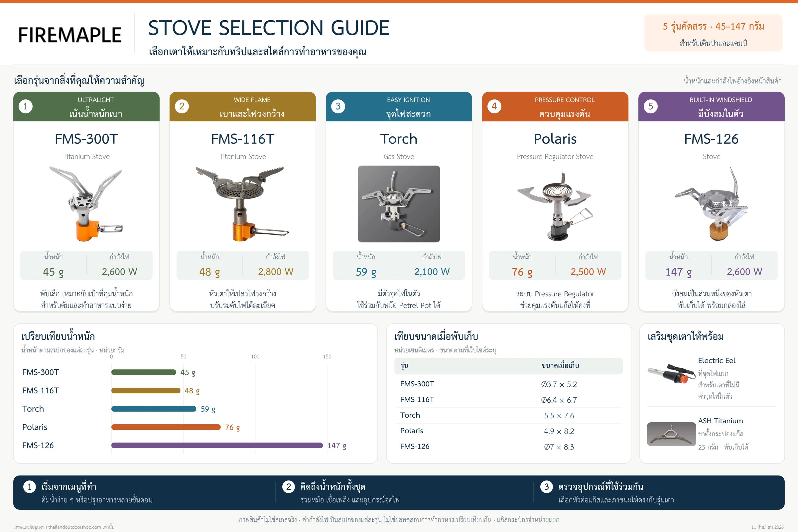Viewport: 798px width, 532px height.
Task: Select the "BUILT-IN WINDSHIELD" card header label
Action: click(721, 100)
